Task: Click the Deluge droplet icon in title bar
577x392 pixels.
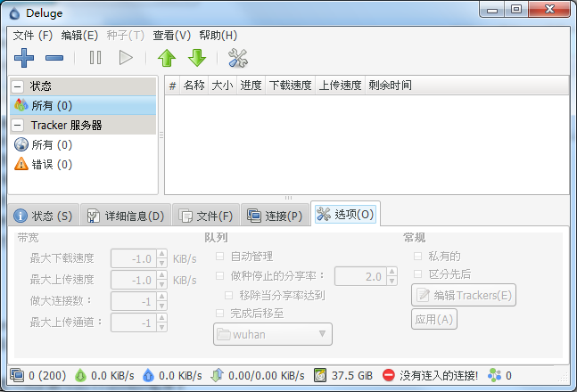Action: [x=15, y=13]
